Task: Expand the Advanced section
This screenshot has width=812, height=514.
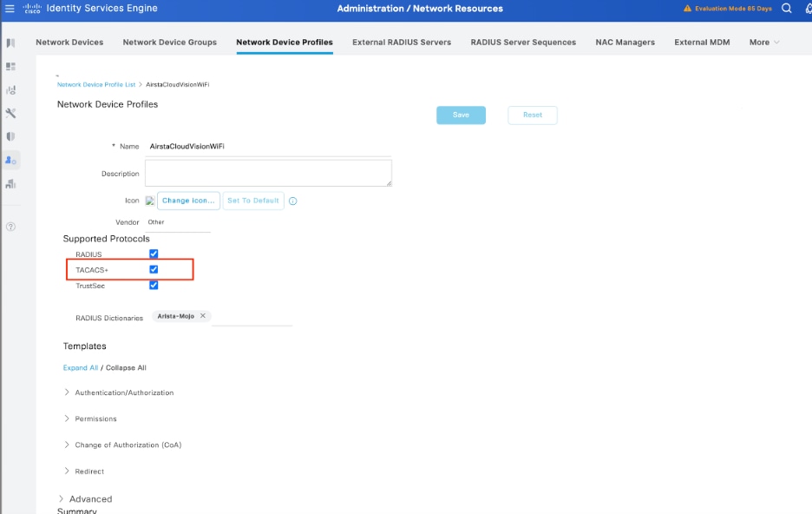Action: [61, 498]
